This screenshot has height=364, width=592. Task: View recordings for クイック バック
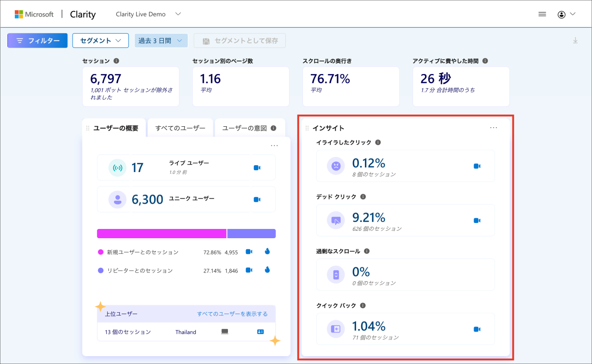(477, 329)
